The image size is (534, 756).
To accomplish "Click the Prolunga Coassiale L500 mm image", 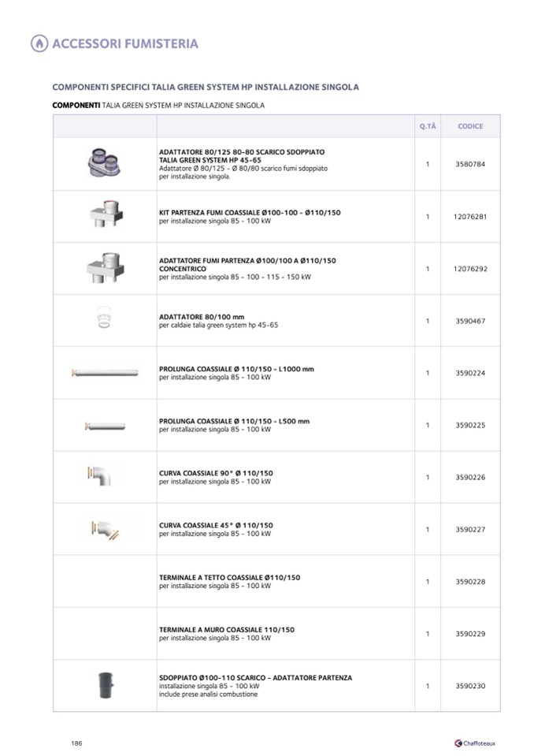I will coord(104,426).
